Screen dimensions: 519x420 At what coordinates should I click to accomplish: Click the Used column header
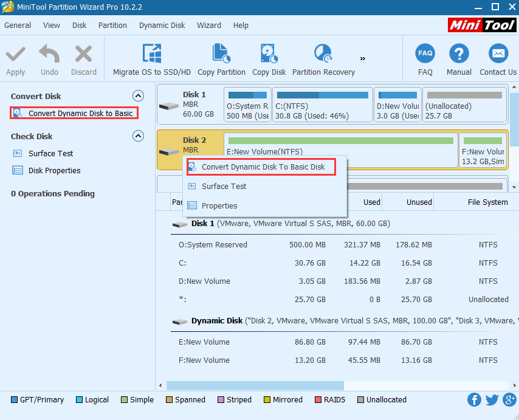coord(372,202)
